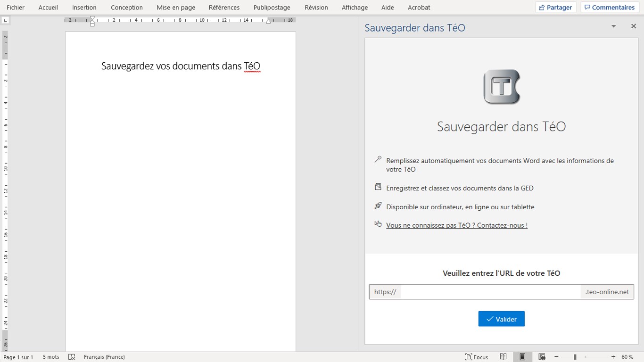This screenshot has height=362, width=644.
Task: Click the zoom in plus button
Action: coord(613,357)
